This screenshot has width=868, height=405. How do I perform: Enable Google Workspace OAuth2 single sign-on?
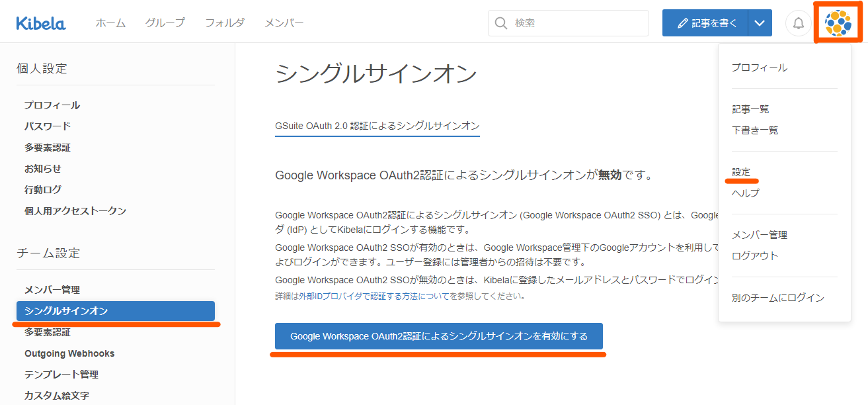tap(439, 336)
